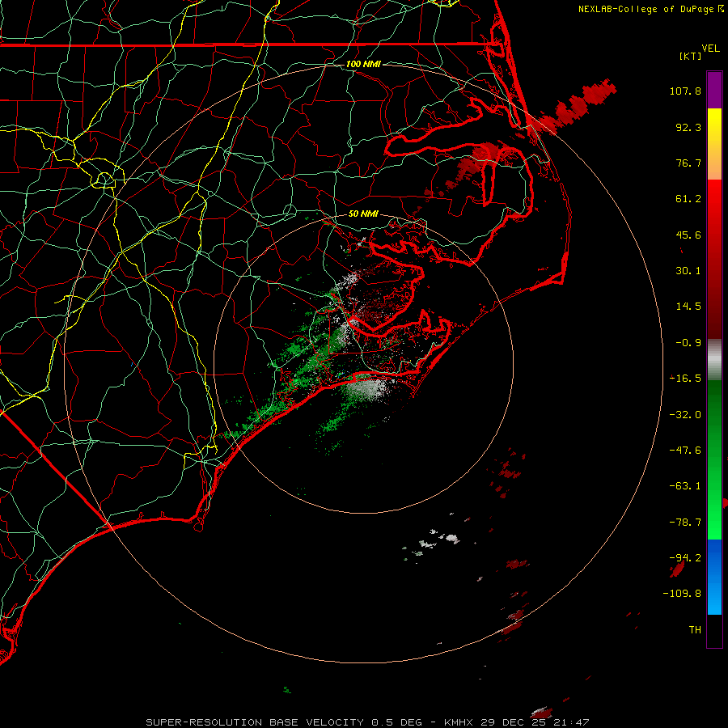Select the 45.6 scale value

point(688,235)
